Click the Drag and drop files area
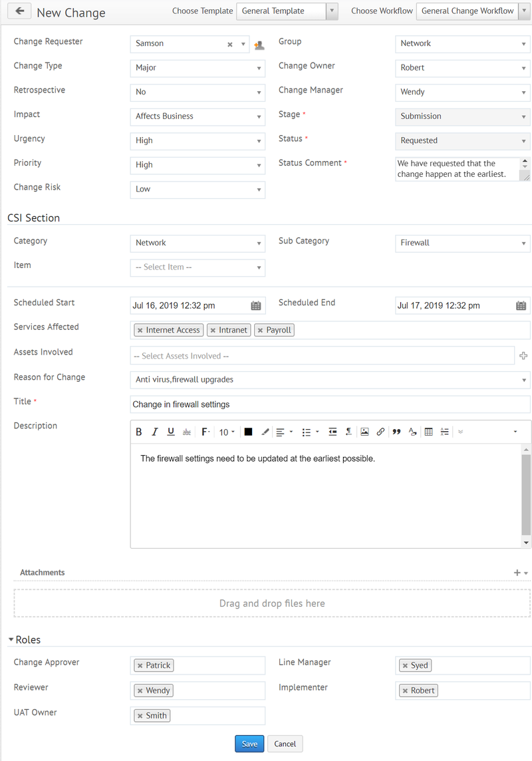Image resolution: width=532 pixels, height=761 pixels. 272,603
